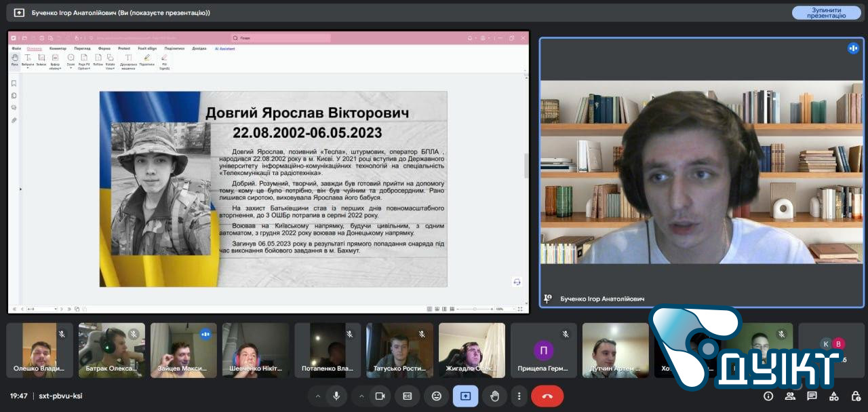Open audio settings chevron beside the microphone
868x412 pixels.
point(317,396)
